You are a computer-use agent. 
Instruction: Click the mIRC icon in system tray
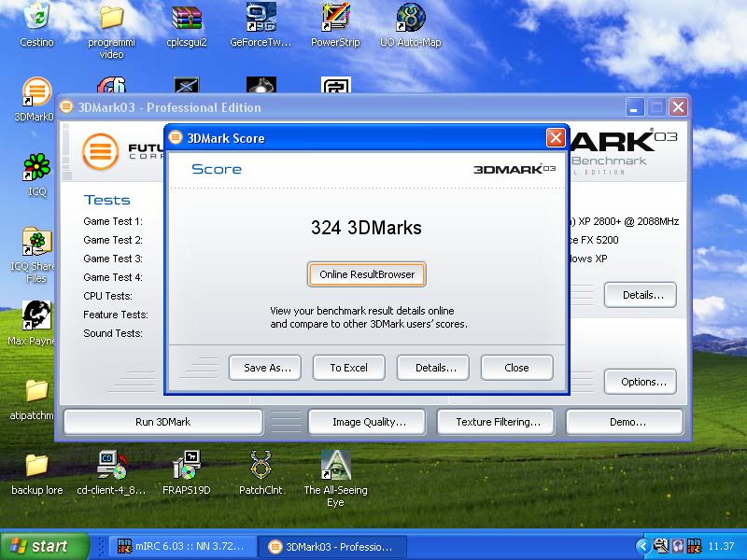tap(695, 546)
